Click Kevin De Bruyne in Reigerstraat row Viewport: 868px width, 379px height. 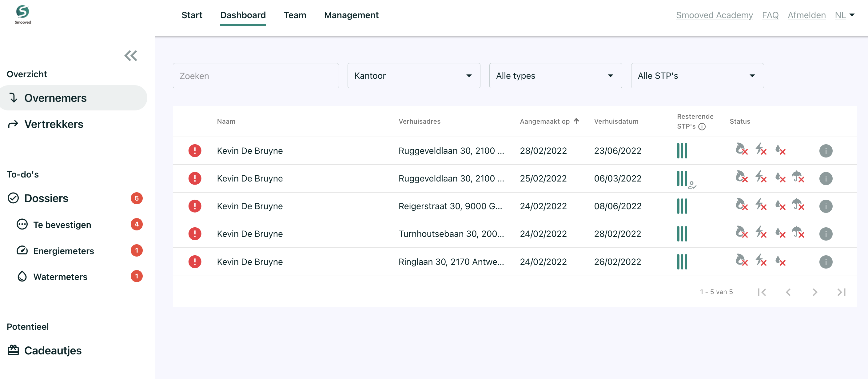250,206
